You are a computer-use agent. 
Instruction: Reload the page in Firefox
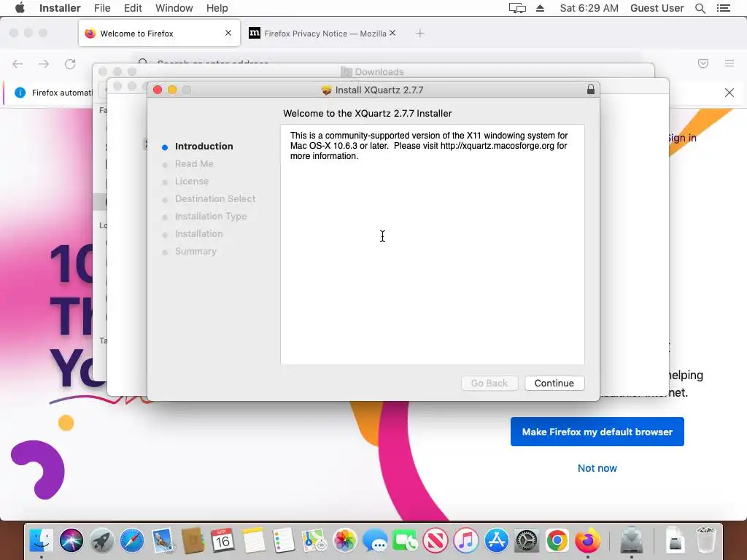tap(70, 64)
